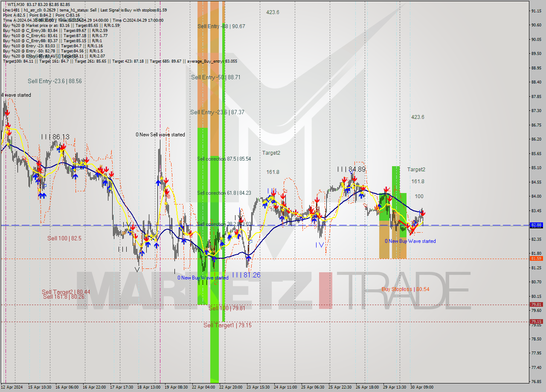This screenshot has height=392, width=546.
Task: Click the red 79.81 price tag
Action: point(536,305)
